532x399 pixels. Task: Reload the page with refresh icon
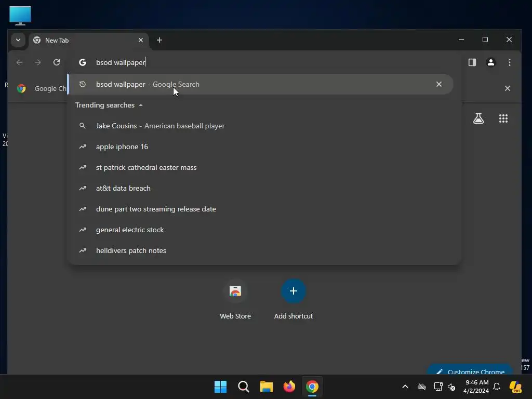57,62
